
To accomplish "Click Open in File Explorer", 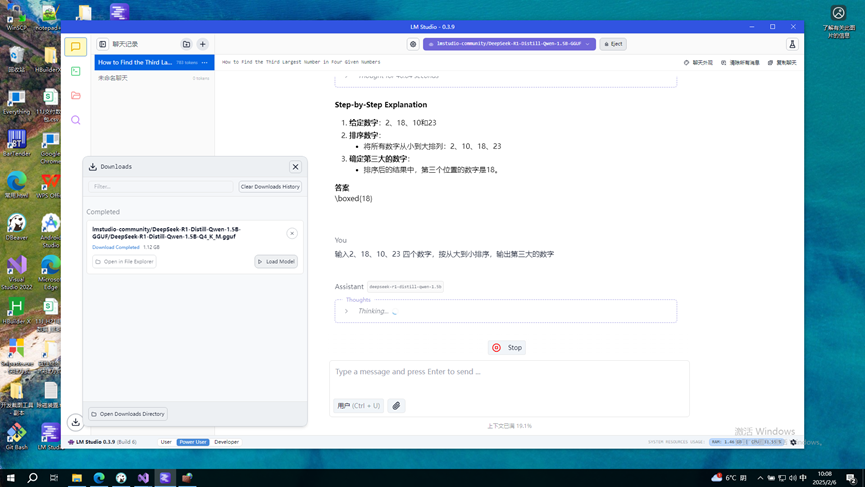I will [124, 261].
